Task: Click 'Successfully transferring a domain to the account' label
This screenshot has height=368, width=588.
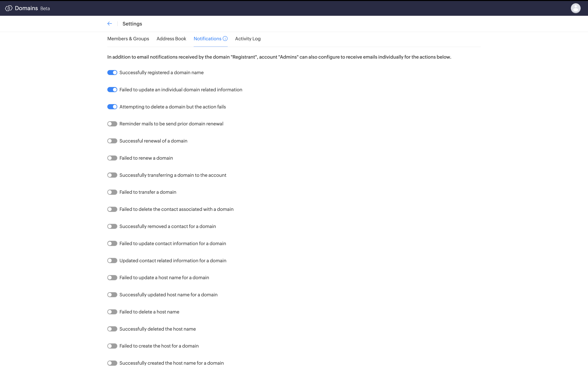Action: 173,175
